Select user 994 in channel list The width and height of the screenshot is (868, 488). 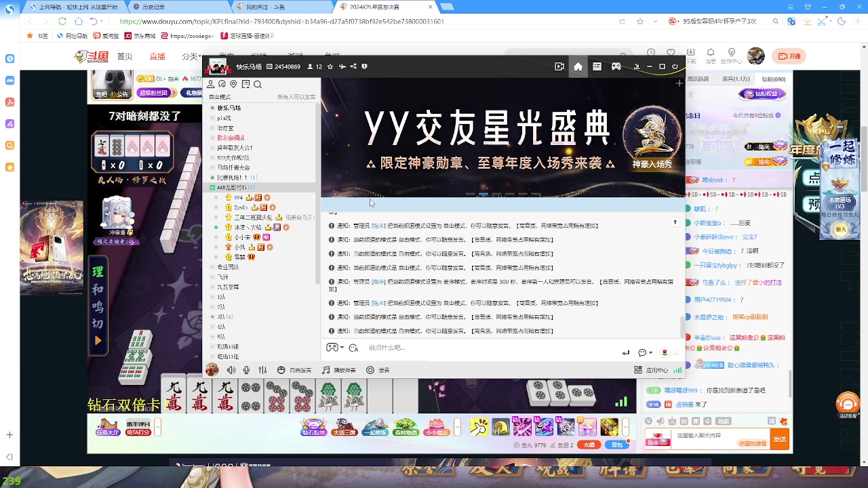pos(238,197)
